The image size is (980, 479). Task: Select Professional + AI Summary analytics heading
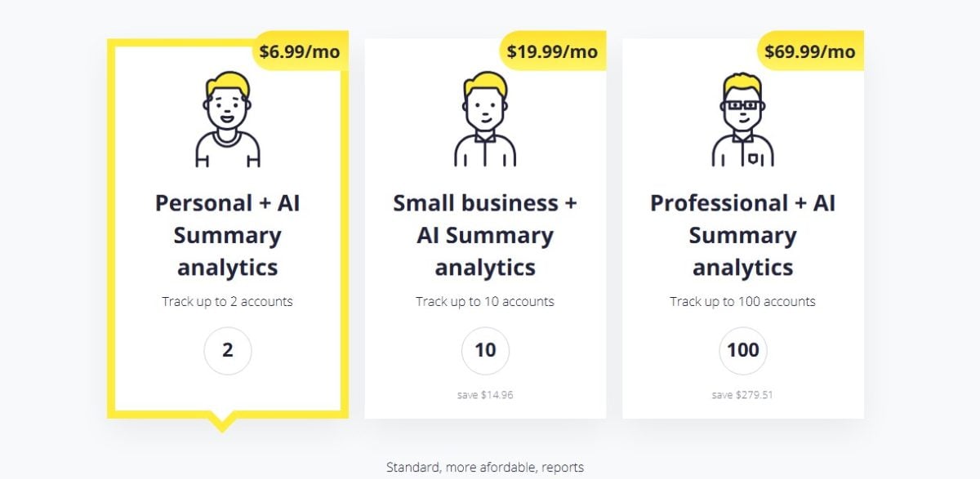click(743, 235)
